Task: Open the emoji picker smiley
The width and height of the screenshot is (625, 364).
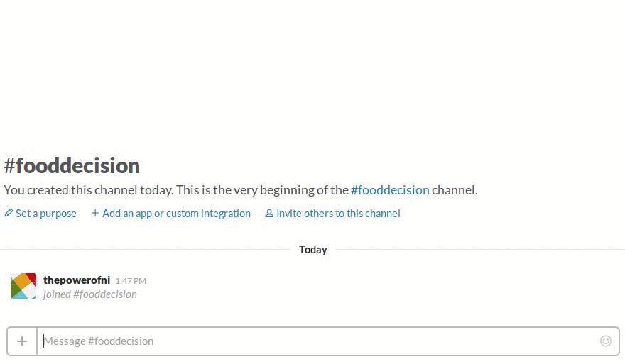Action: point(606,341)
